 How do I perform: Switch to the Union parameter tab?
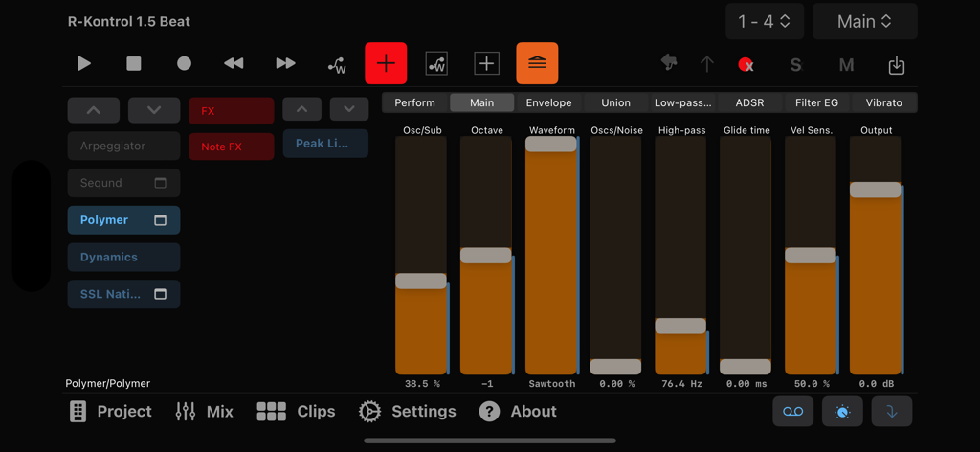pyautogui.click(x=615, y=102)
